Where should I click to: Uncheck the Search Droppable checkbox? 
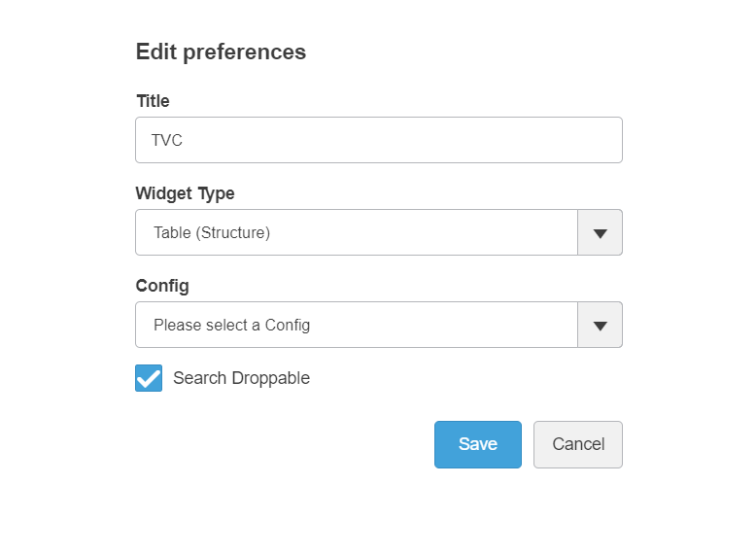click(149, 378)
